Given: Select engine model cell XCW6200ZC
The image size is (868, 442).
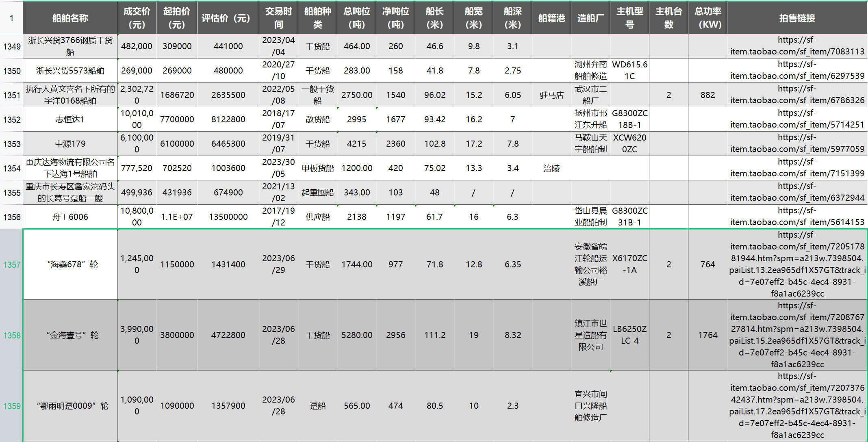Looking at the screenshot, I should (629, 144).
